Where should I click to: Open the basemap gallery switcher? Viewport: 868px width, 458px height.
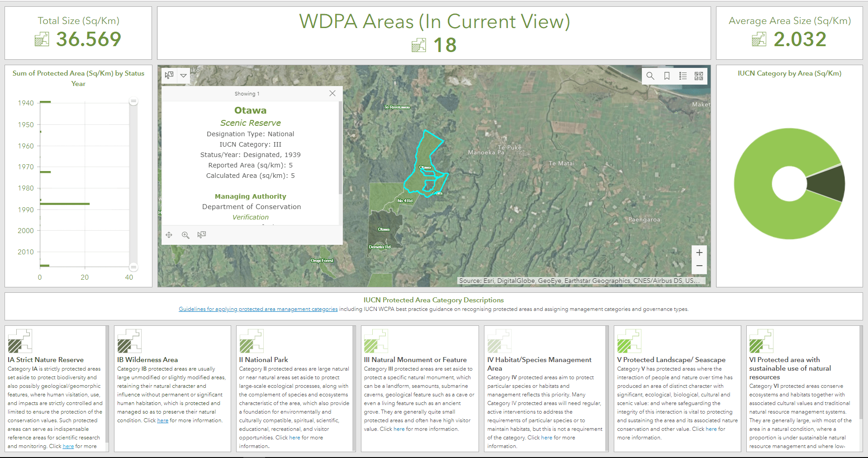point(699,76)
